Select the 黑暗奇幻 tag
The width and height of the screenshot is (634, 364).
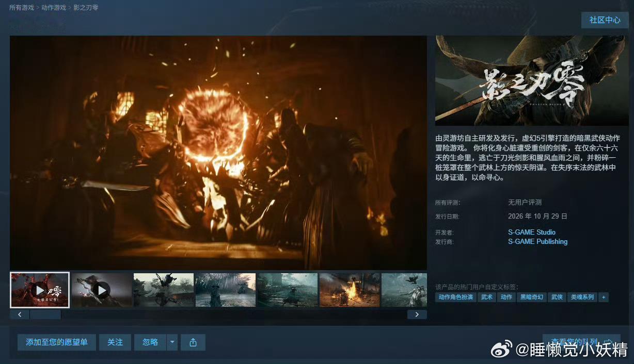(x=532, y=297)
